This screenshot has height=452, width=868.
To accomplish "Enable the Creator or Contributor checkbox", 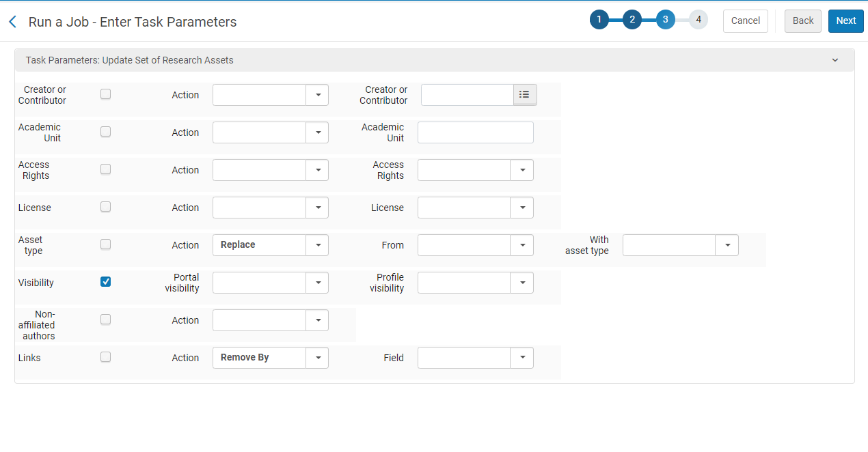I will tap(105, 94).
